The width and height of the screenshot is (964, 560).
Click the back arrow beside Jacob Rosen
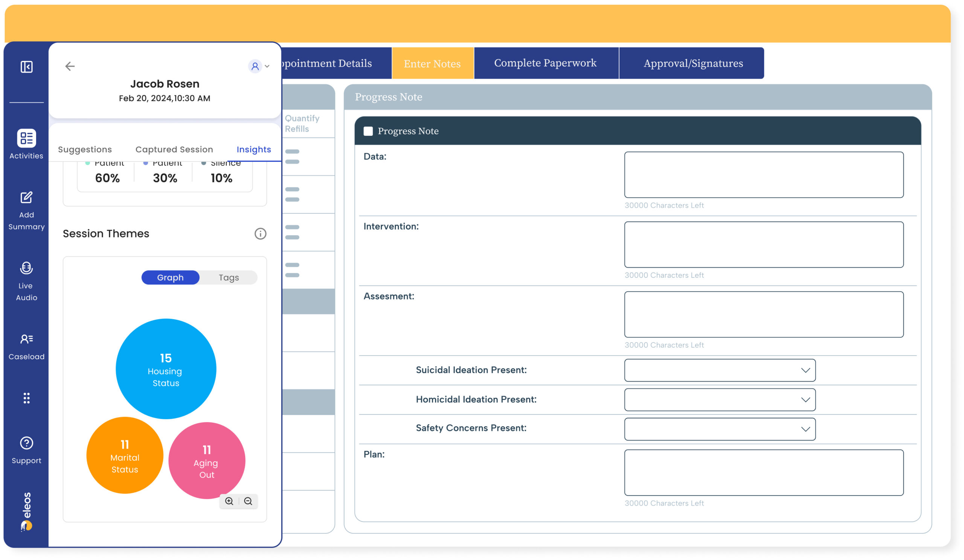click(x=70, y=66)
